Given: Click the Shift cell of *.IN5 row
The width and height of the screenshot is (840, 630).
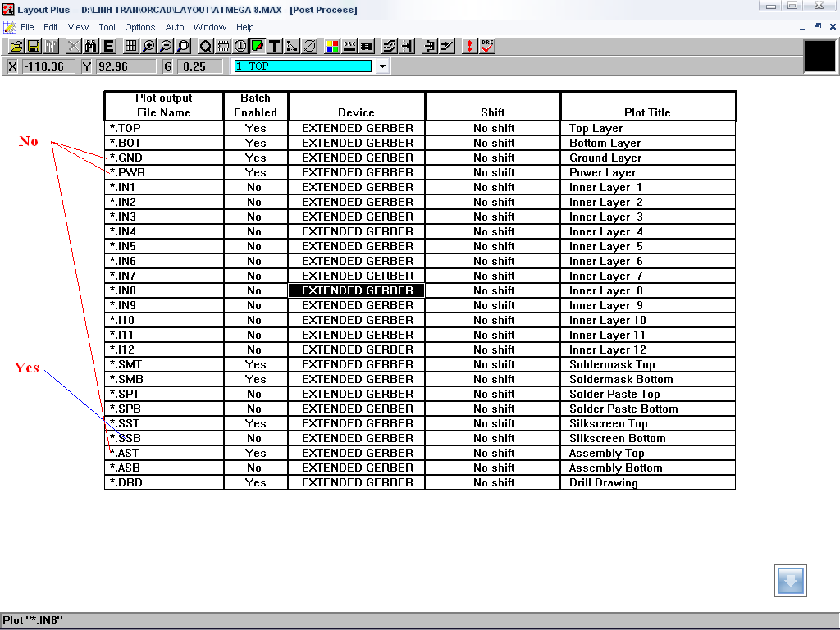Looking at the screenshot, I should point(493,246).
